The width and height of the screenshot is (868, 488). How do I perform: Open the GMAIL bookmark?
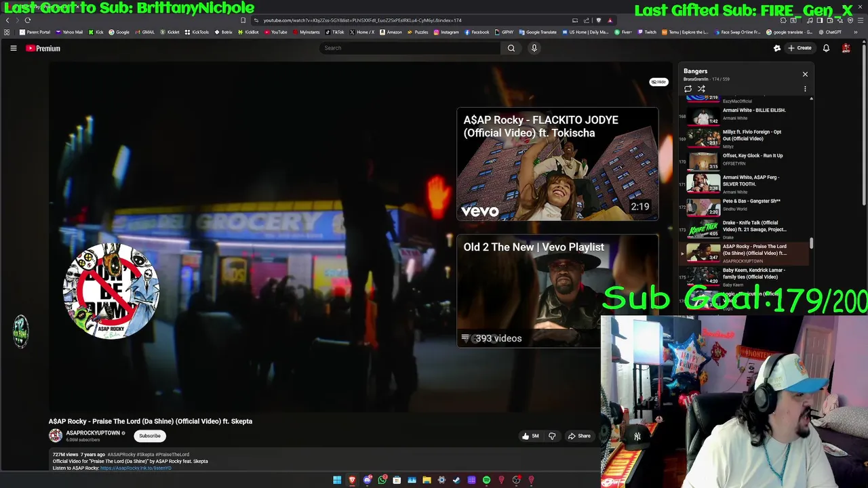tap(144, 32)
